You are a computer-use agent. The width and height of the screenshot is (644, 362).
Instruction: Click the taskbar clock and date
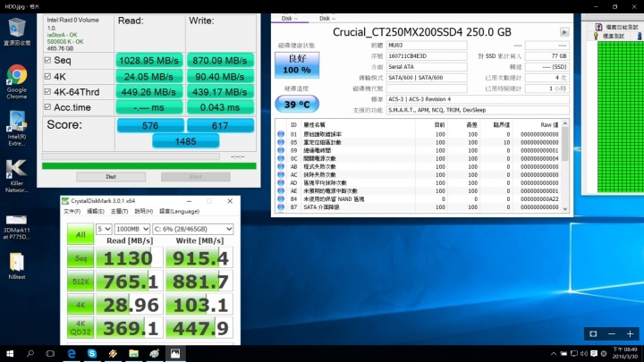625,353
